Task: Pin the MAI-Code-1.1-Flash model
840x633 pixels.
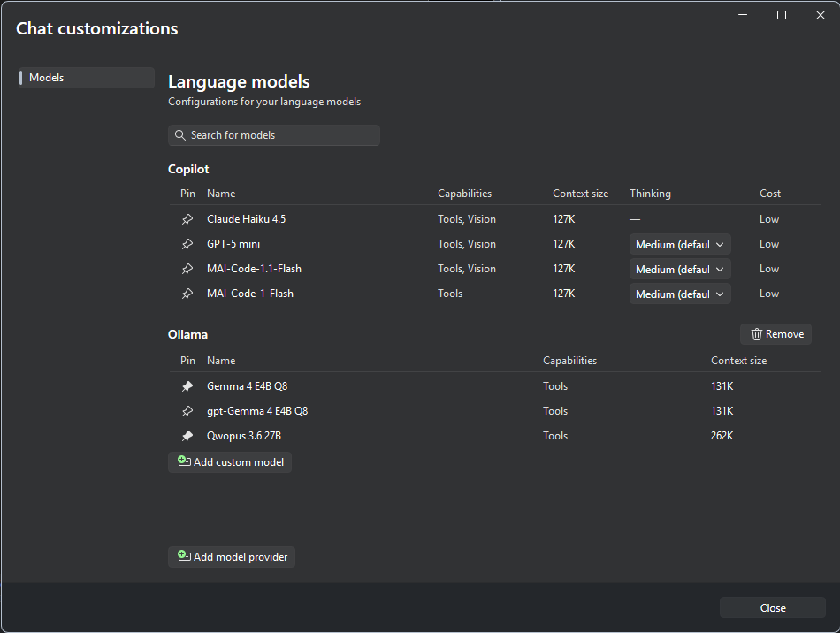Action: pos(187,269)
